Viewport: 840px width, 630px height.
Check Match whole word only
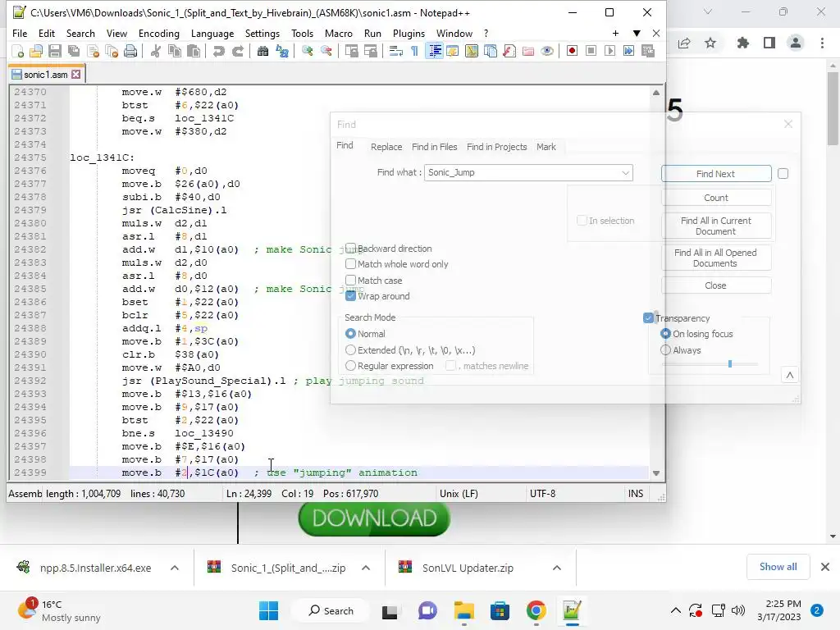(350, 263)
